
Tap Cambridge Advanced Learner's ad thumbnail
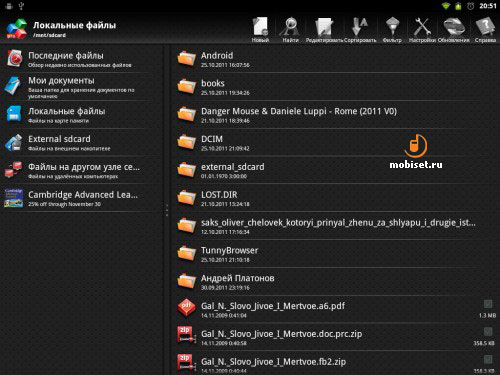point(14,198)
